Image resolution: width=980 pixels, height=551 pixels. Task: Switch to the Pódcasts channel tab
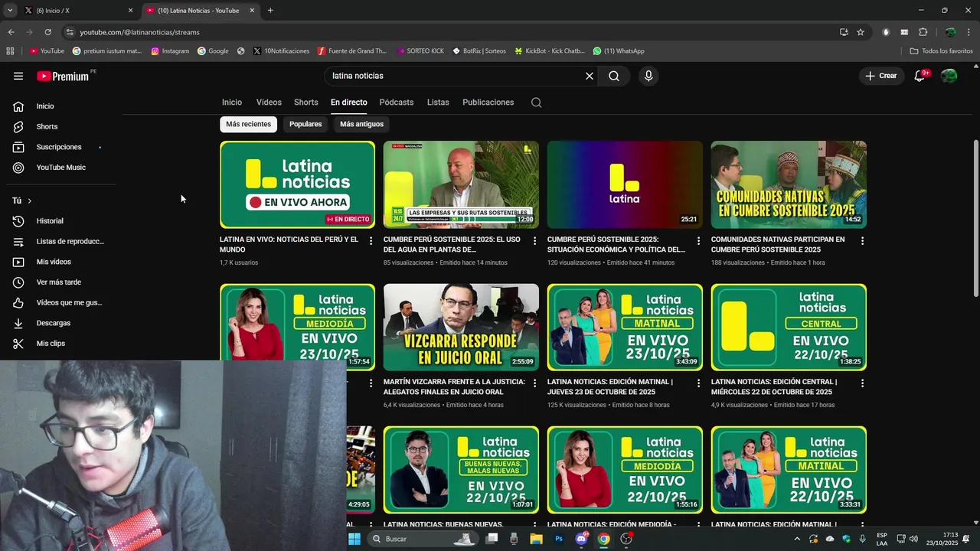click(x=397, y=103)
